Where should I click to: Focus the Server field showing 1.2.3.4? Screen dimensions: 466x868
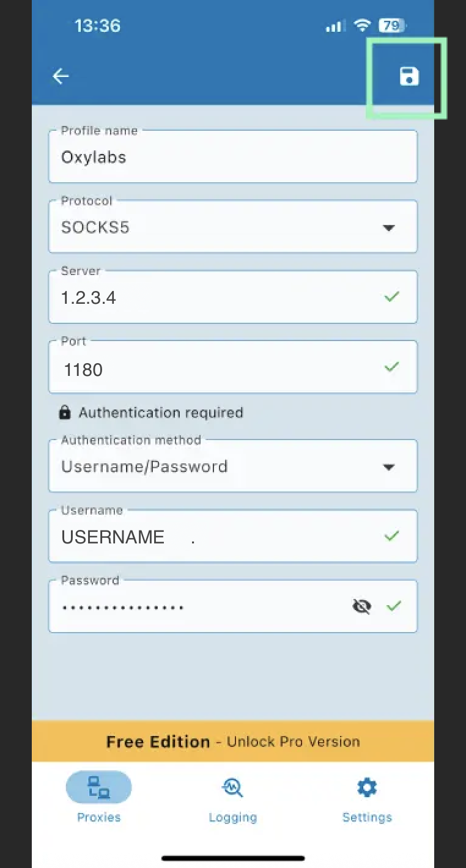[233, 297]
